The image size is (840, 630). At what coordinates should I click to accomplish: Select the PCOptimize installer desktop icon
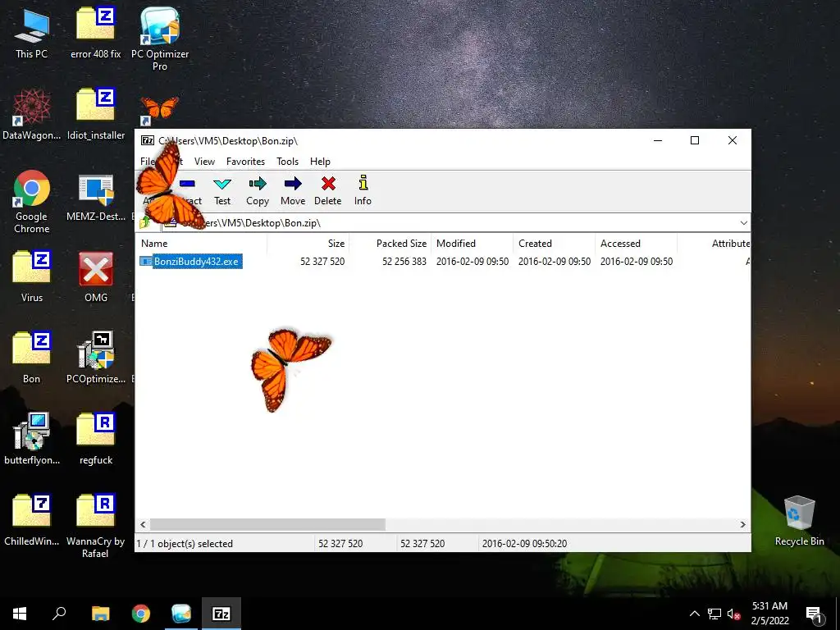(x=96, y=358)
